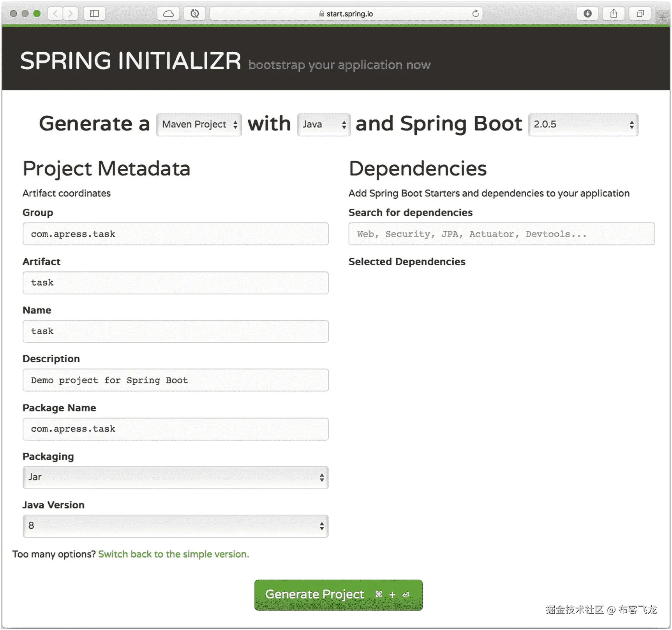Image resolution: width=672 pixels, height=630 pixels.
Task: Click the circular extension icon beside the address bar
Action: pos(194,14)
